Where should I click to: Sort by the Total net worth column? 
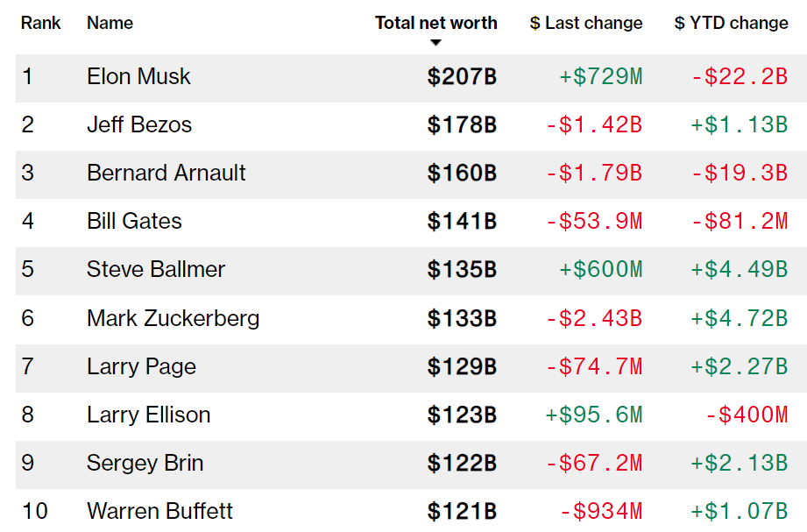(435, 23)
